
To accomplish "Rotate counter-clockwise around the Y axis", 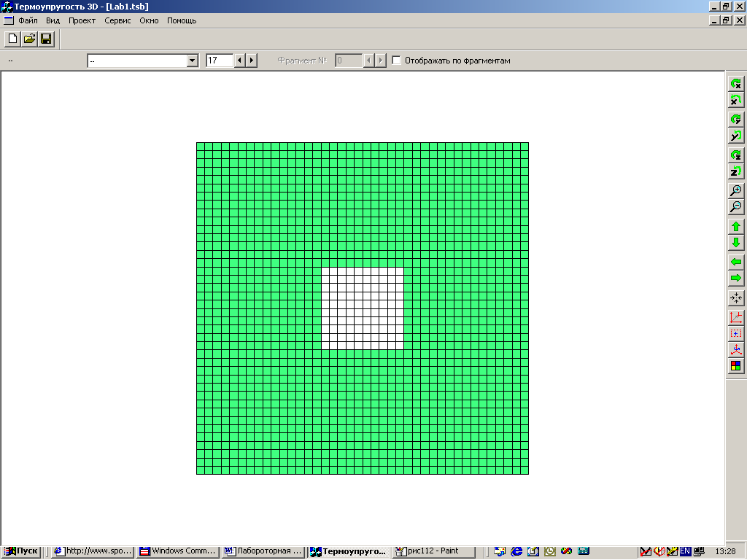I will click(736, 136).
